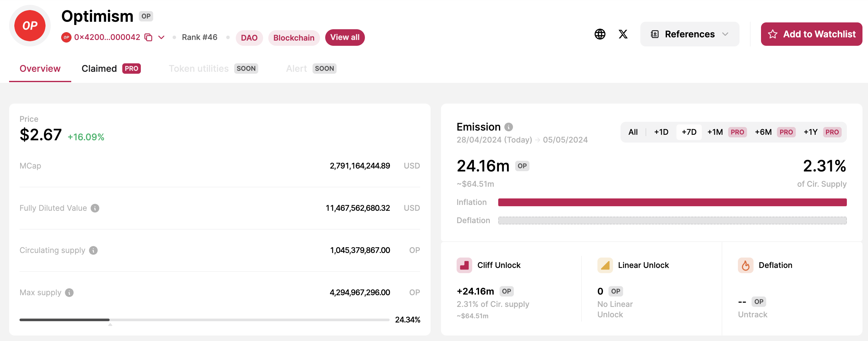The width and height of the screenshot is (868, 341).
Task: Click the price value $2.67
Action: pyautogui.click(x=40, y=135)
